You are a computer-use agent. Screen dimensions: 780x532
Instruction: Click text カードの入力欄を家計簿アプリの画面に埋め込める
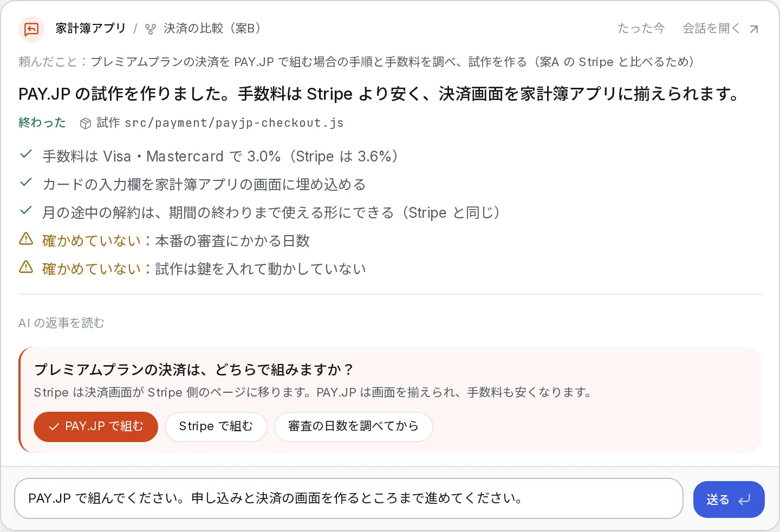[204, 185]
